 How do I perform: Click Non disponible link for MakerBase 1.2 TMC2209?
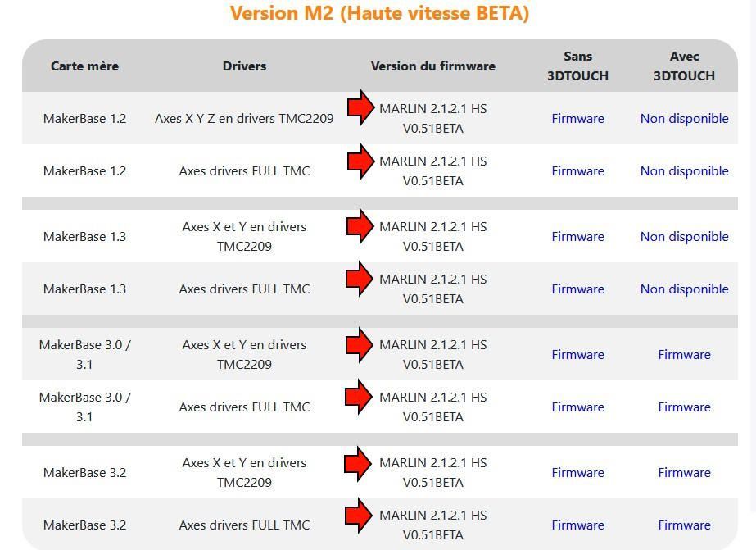pyautogui.click(x=684, y=118)
